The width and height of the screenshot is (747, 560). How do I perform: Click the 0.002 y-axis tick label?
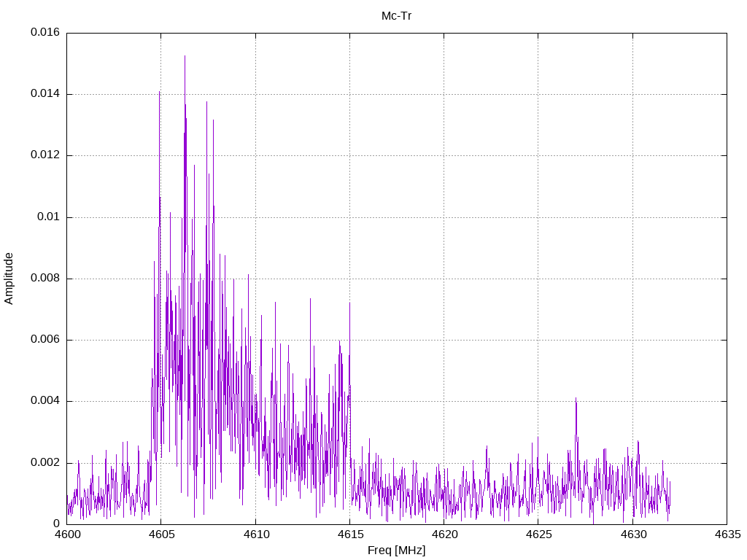(x=45, y=463)
